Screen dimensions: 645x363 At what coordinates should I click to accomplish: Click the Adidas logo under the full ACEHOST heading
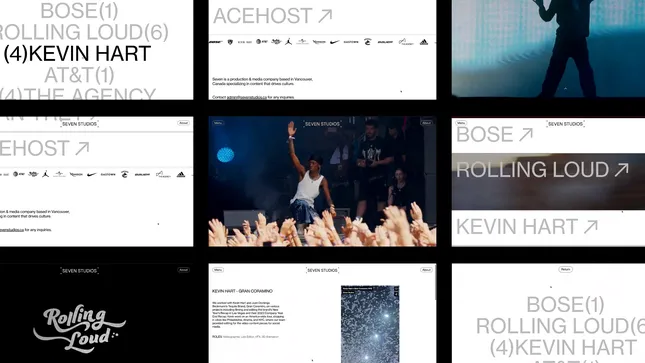point(424,42)
